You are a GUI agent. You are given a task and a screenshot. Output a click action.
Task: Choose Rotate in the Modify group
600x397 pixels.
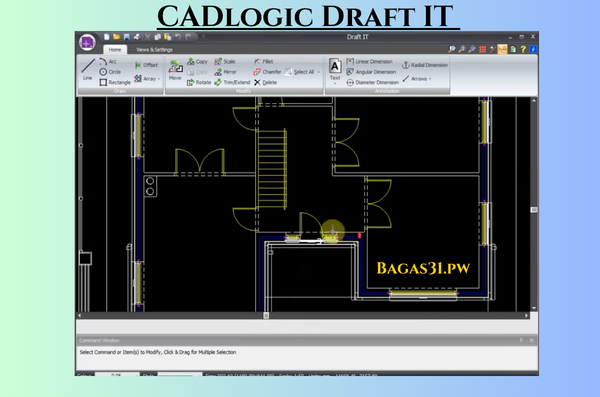[199, 82]
